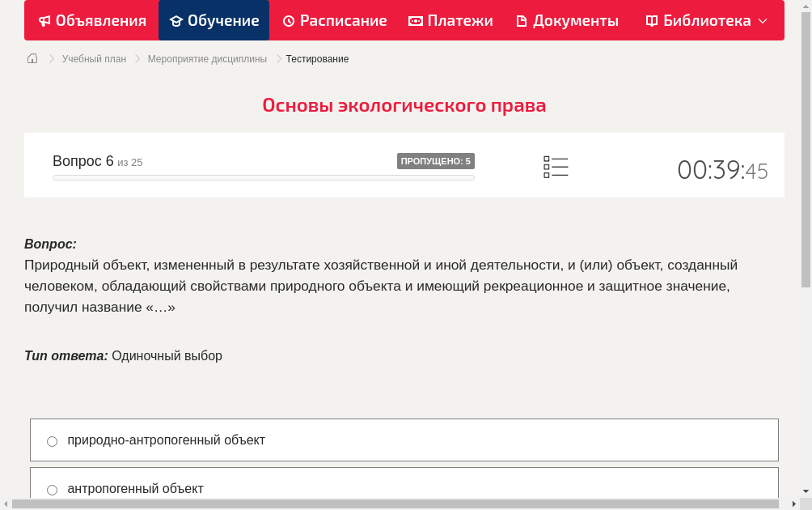This screenshot has height=510, width=812.
Task: Select answer антропогенный объект
Action: [x=52, y=489]
